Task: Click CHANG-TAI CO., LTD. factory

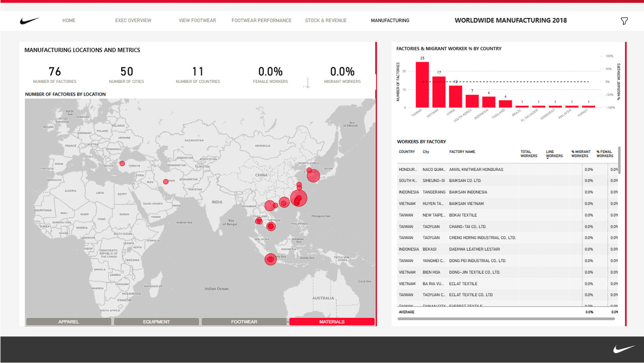Action: pyautogui.click(x=468, y=227)
